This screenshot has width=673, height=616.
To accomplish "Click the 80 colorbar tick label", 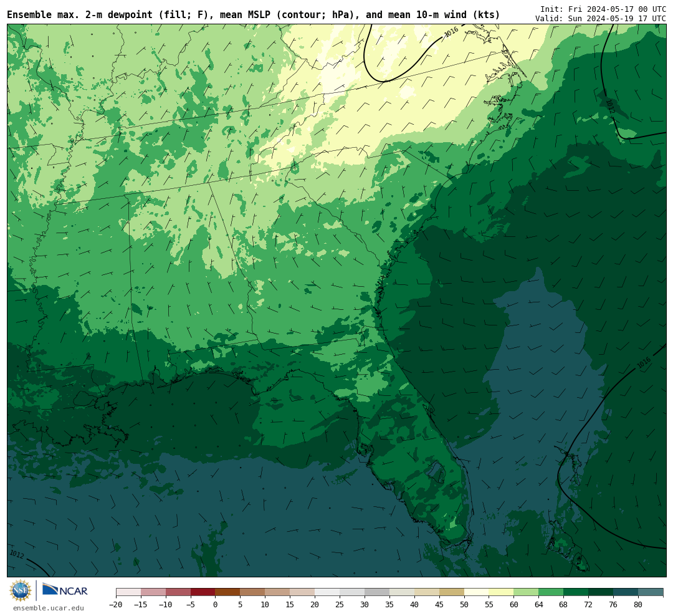I will click(x=638, y=604).
